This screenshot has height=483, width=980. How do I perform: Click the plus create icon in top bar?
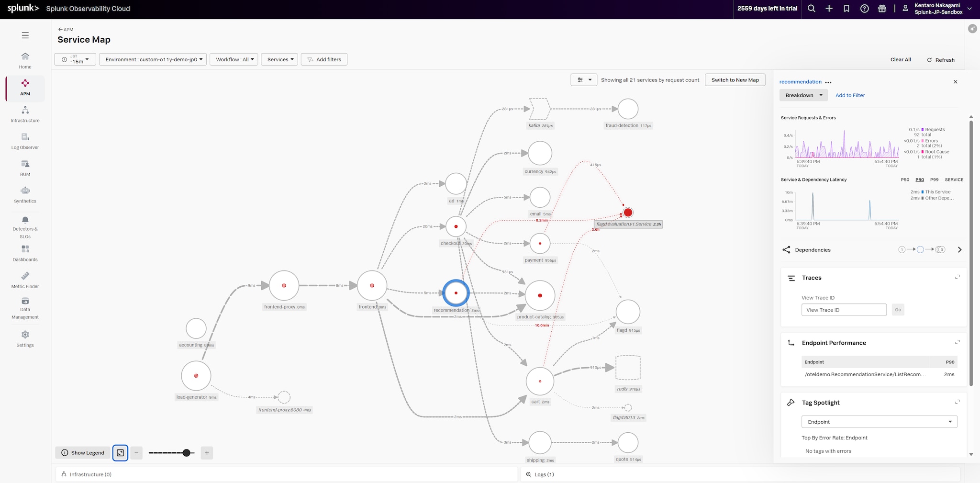(829, 9)
